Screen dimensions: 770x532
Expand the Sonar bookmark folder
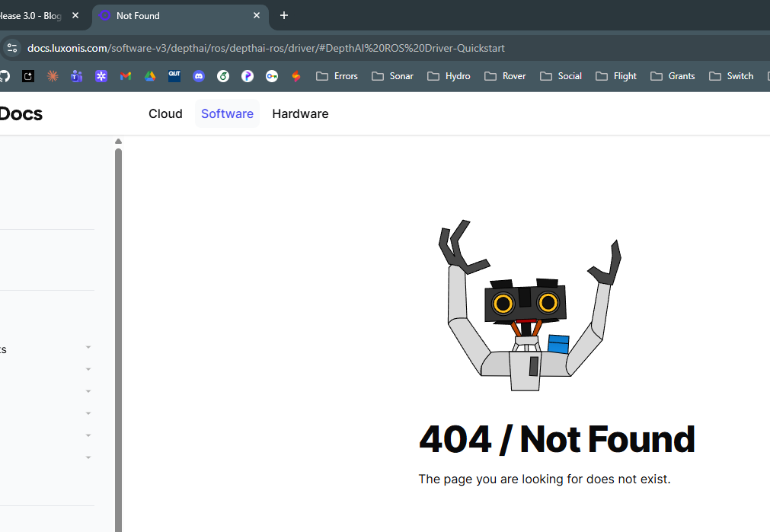click(392, 76)
